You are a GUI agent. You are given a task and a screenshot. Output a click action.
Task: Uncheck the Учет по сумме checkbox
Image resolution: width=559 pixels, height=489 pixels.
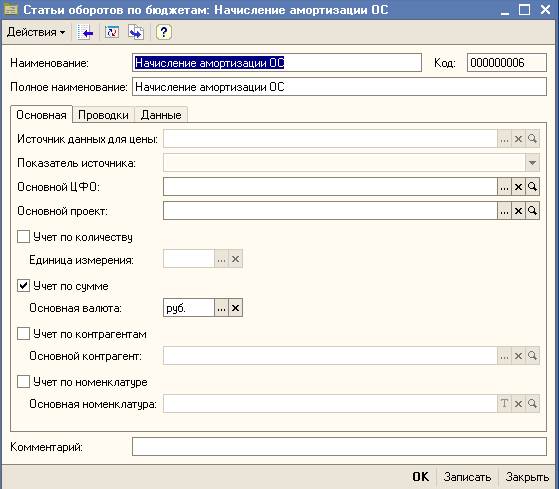click(24, 285)
